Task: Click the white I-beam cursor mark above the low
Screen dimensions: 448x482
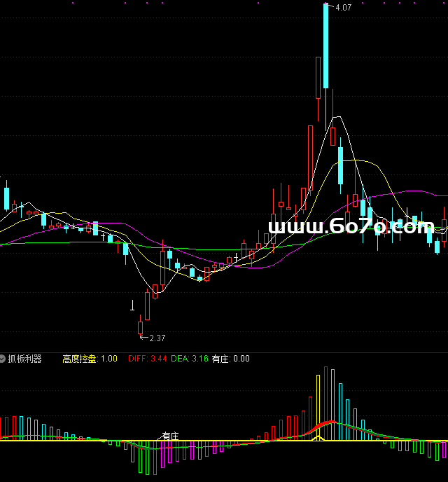Action: (132, 305)
